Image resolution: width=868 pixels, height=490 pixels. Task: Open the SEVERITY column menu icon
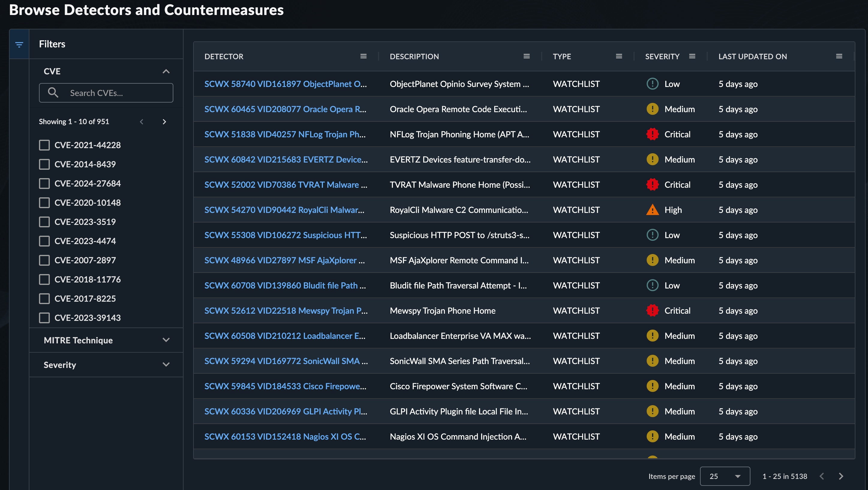(x=692, y=56)
